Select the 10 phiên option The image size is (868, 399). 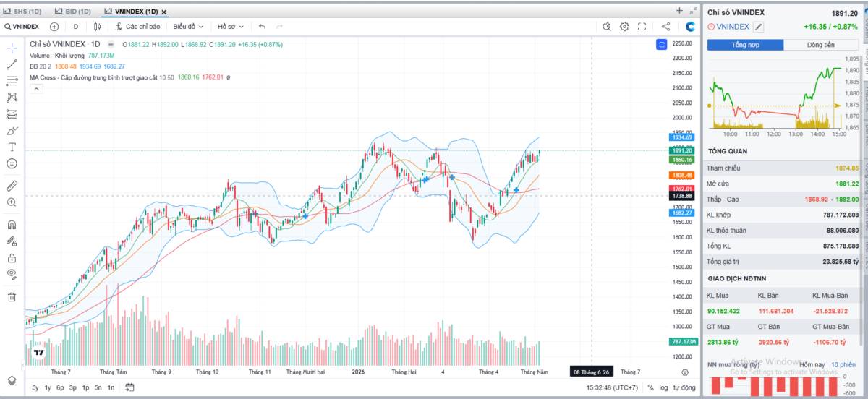(843, 364)
